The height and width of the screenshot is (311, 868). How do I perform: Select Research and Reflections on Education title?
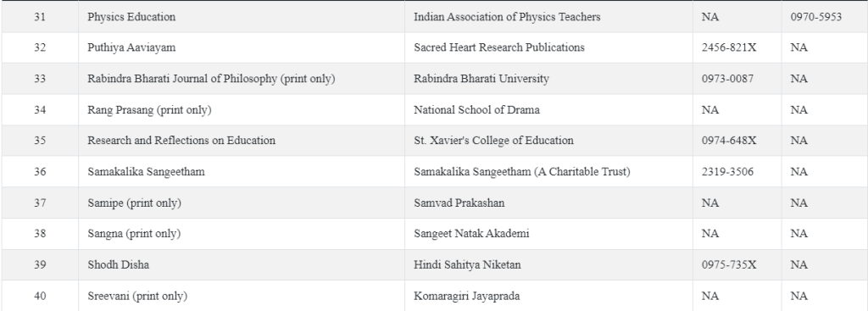tap(181, 141)
